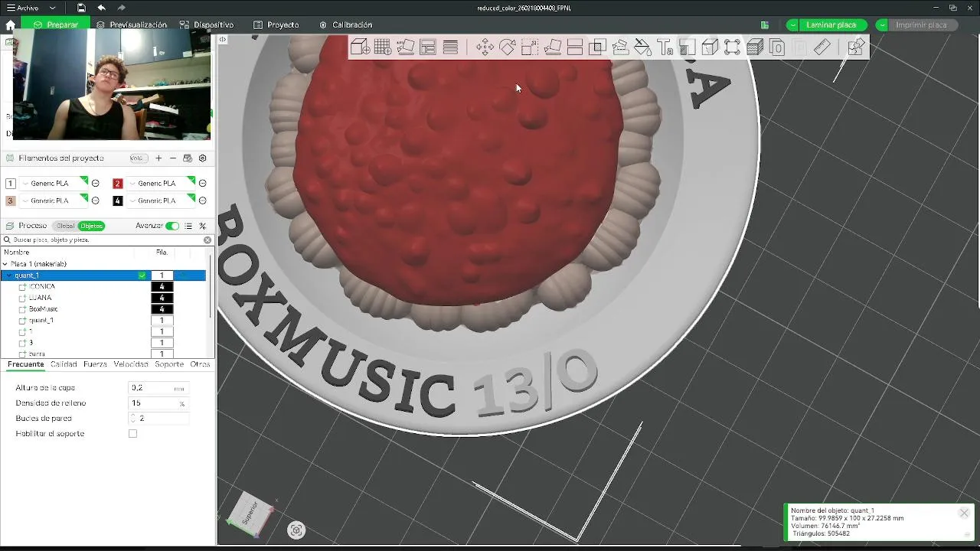Click the Altura de la capa field

tap(158, 388)
